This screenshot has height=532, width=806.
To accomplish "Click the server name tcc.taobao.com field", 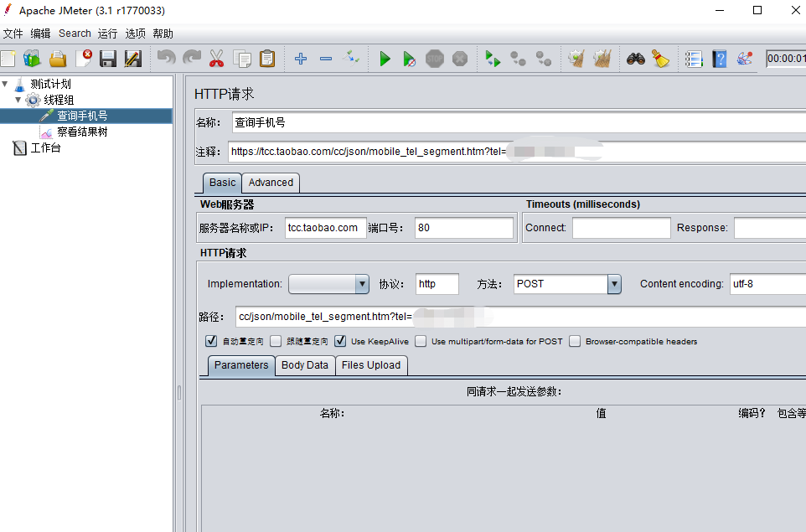I will (x=325, y=228).
